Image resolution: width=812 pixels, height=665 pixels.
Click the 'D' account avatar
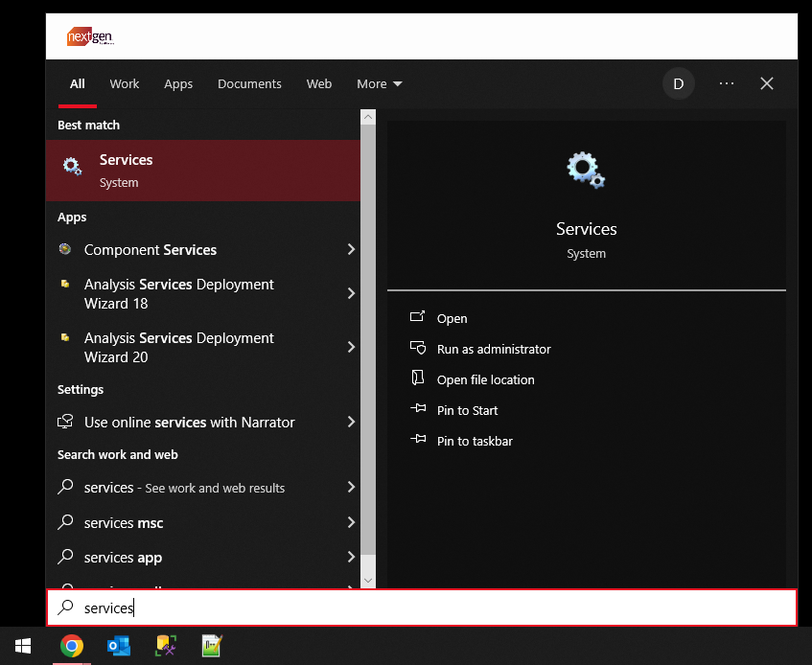679,83
